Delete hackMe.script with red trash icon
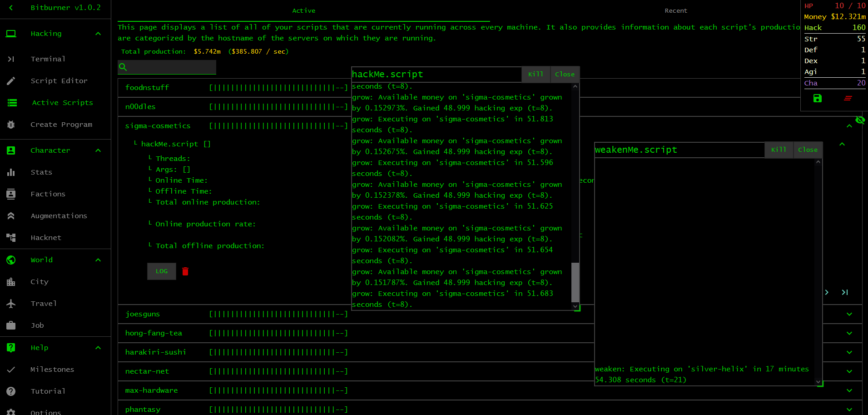Screen dimensions: 868x415 [185, 271]
